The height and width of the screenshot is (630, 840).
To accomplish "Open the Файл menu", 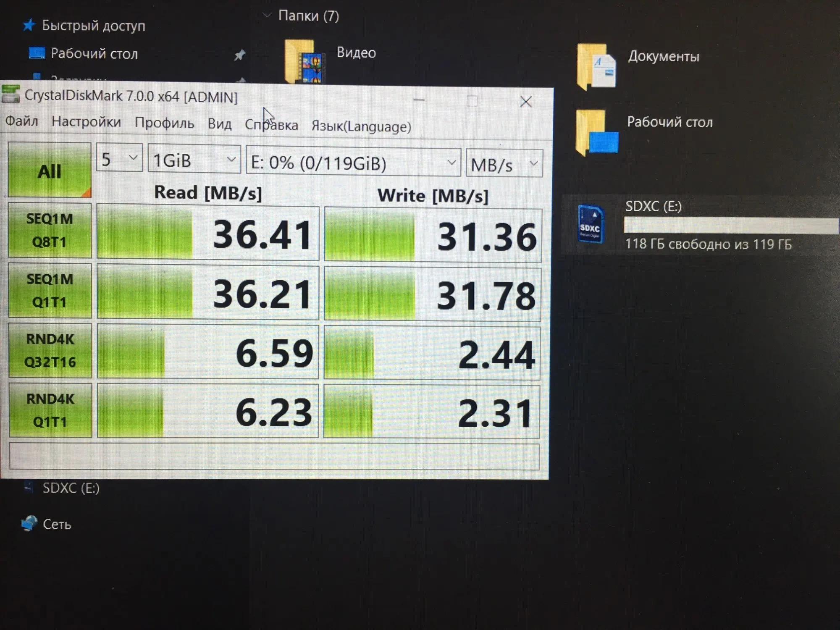I will (x=21, y=121).
